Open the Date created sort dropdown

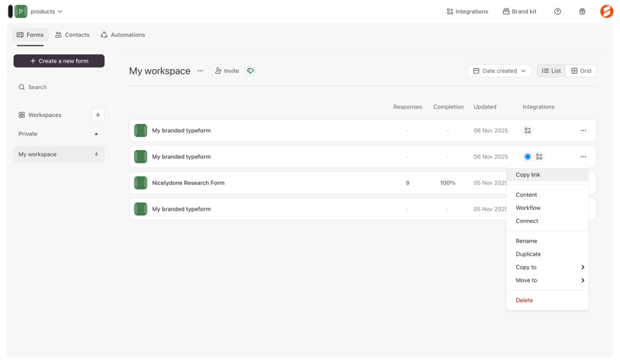pyautogui.click(x=499, y=70)
